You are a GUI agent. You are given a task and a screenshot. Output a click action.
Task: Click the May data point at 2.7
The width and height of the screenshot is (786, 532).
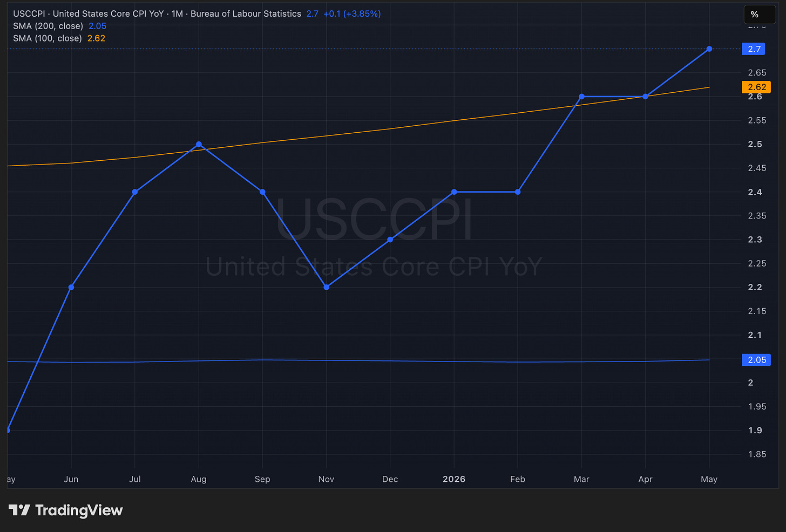pyautogui.click(x=709, y=49)
